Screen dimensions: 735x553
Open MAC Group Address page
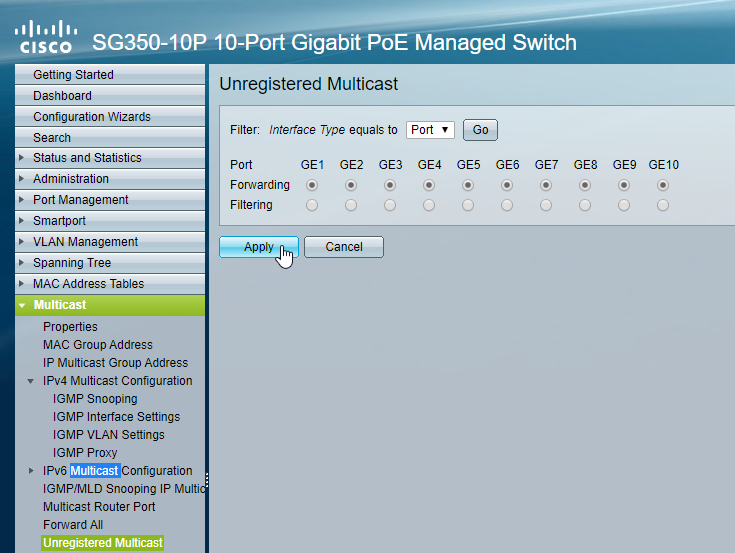(98, 345)
